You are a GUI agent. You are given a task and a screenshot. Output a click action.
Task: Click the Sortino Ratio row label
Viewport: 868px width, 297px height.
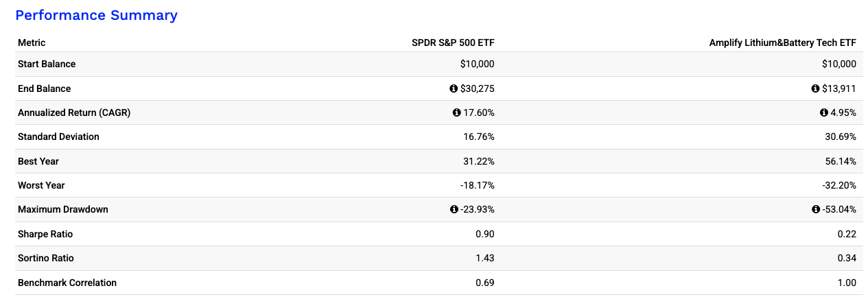pyautogui.click(x=46, y=258)
